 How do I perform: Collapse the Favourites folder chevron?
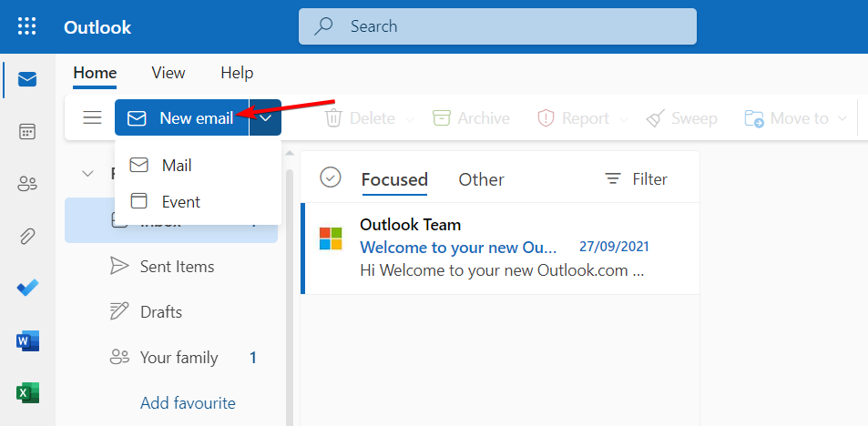coord(87,174)
